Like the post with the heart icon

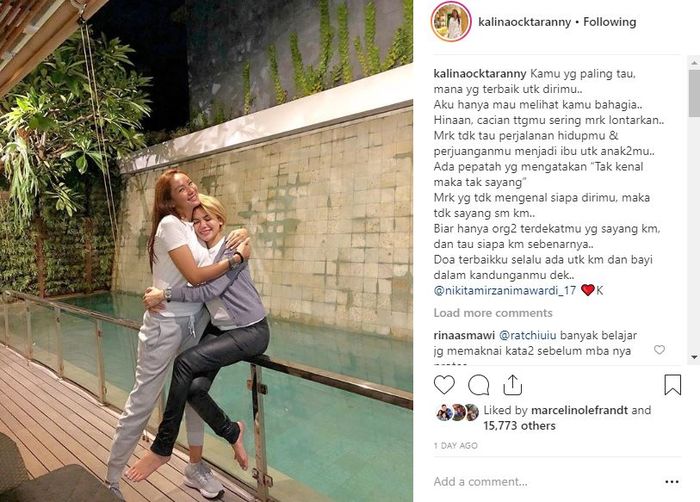[444, 385]
